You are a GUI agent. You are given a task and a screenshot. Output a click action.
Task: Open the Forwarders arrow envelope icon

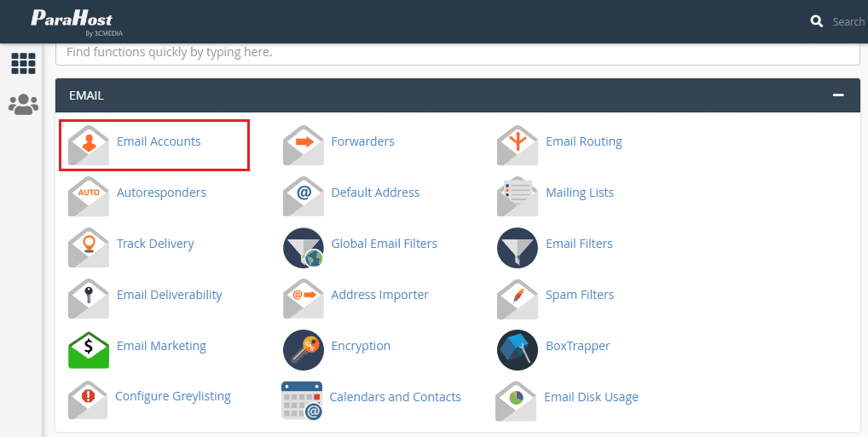[303, 145]
